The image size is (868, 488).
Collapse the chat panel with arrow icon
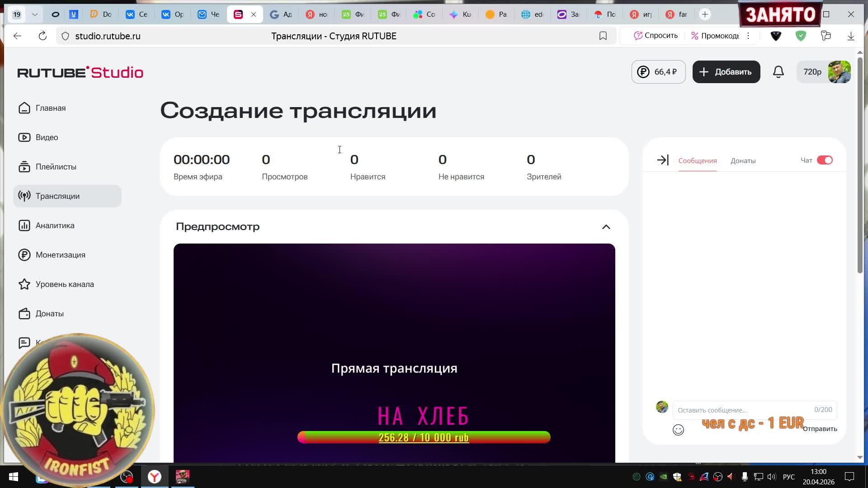[662, 160]
